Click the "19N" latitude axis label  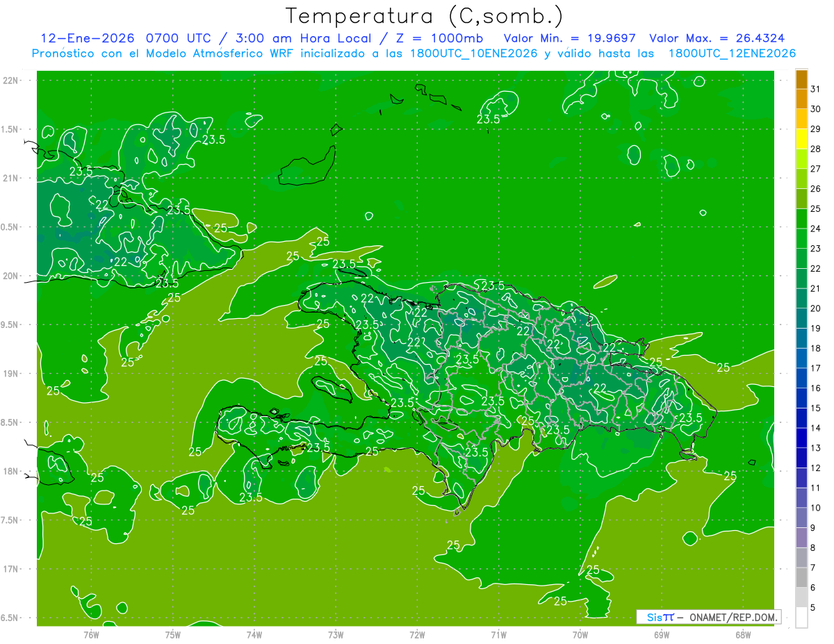[10, 374]
